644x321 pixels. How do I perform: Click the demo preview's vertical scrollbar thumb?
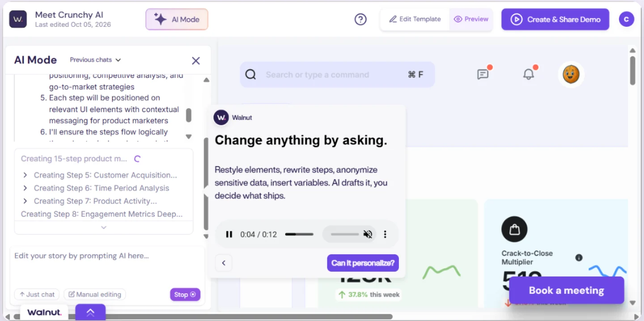632,70
